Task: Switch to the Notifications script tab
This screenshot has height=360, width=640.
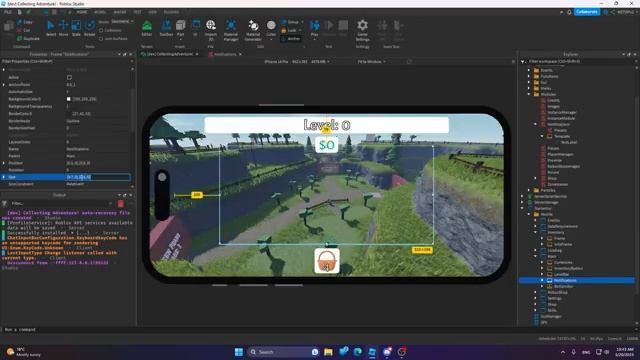Action: (x=225, y=54)
